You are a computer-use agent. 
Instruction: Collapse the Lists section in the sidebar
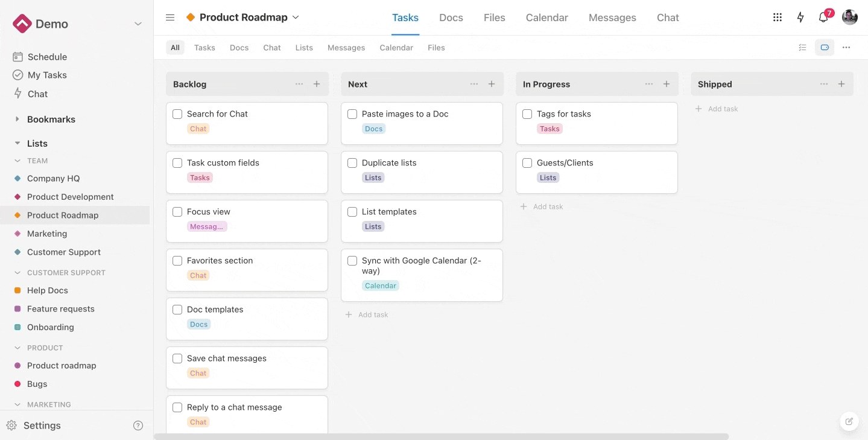[18, 143]
